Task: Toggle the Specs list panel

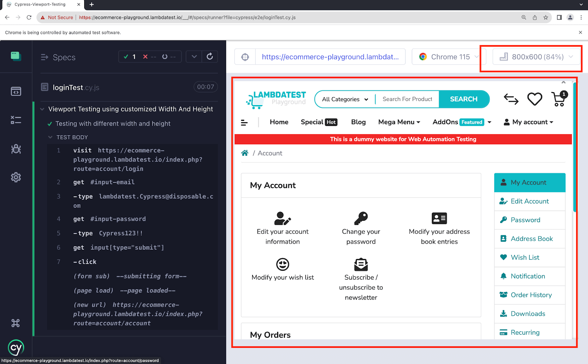Action: click(x=58, y=57)
